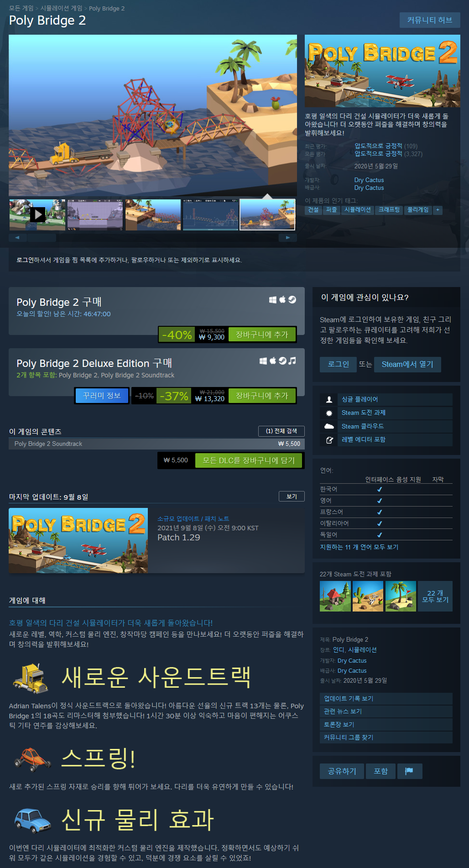Click the 인디 genre link
Image resolution: width=469 pixels, height=868 pixels.
click(339, 650)
